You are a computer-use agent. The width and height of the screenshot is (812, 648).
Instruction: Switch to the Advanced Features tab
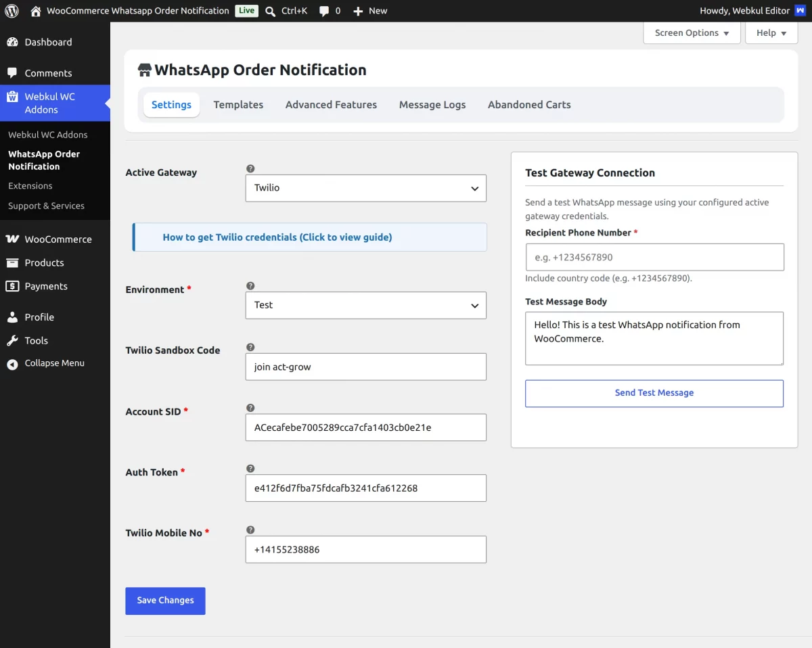331,105
